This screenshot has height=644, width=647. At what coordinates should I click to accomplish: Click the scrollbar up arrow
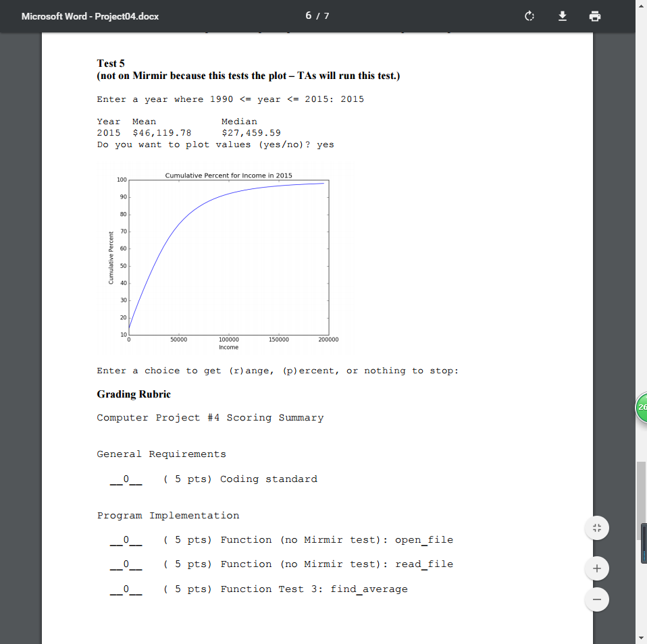tap(642, 5)
